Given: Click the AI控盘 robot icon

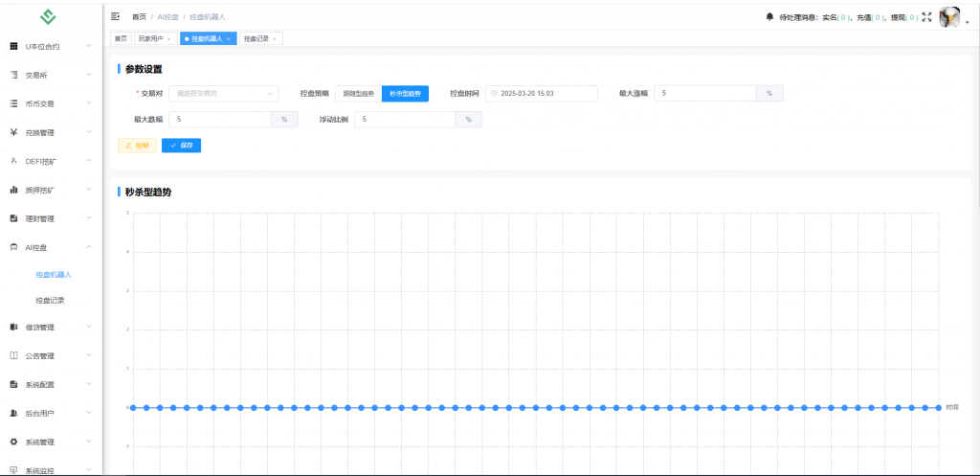Looking at the screenshot, I should click(13, 248).
